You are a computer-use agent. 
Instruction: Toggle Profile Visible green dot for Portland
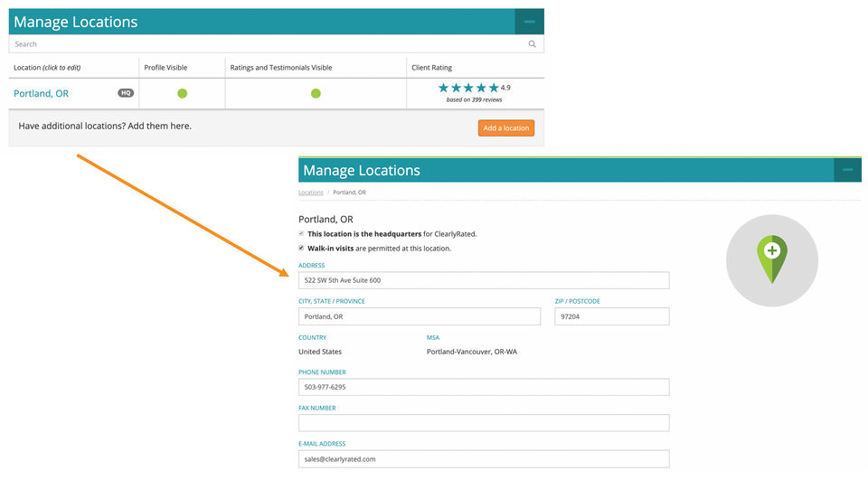tap(182, 93)
